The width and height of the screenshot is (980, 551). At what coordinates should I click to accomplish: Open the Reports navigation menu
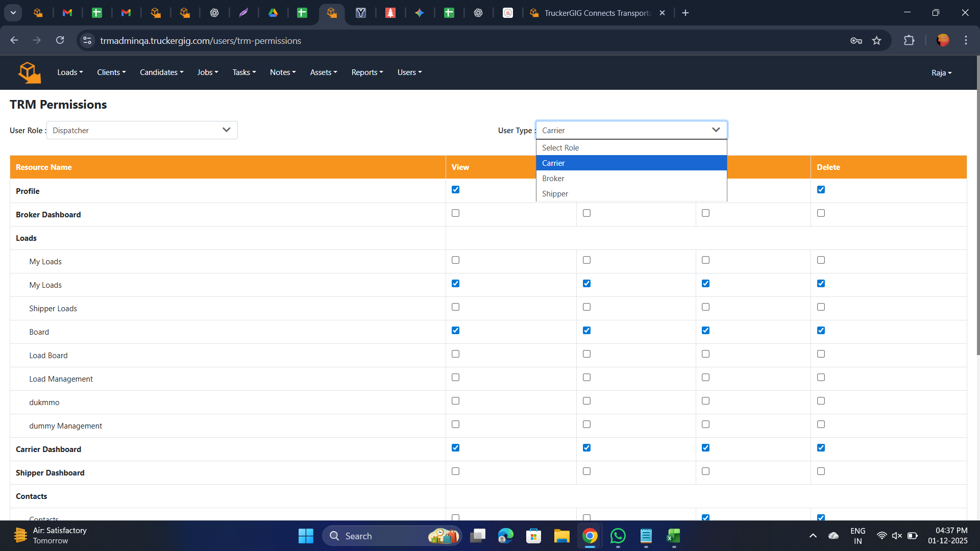[x=367, y=72]
